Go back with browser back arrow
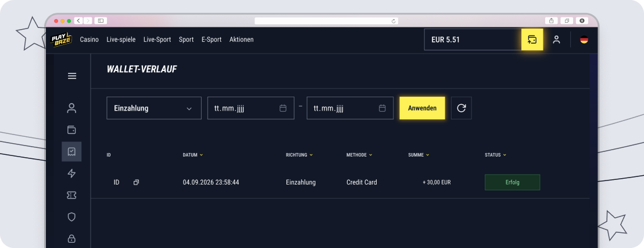 pyautogui.click(x=78, y=20)
